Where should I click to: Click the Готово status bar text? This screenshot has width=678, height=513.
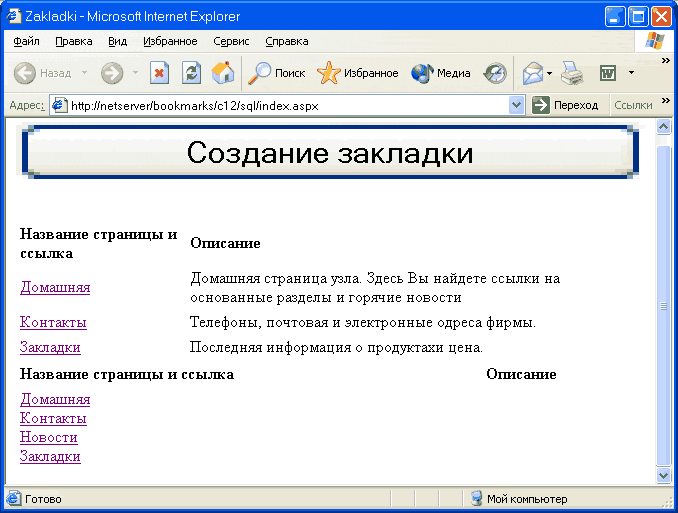(43, 499)
